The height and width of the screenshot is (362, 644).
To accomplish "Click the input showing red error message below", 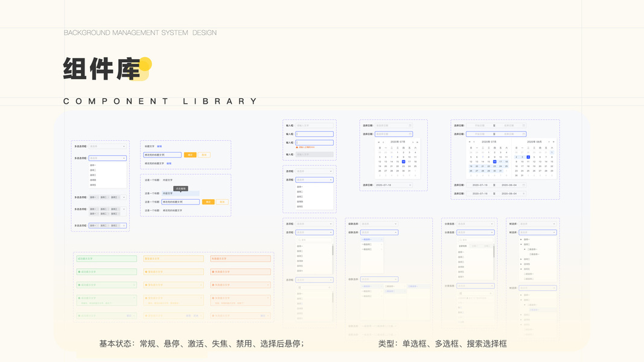I will [x=314, y=142].
